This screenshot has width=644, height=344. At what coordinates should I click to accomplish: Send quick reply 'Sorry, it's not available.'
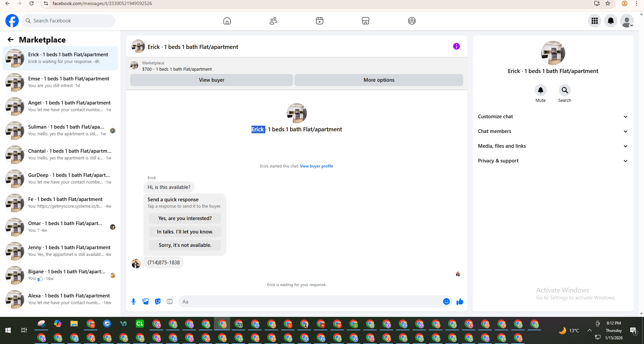point(185,245)
